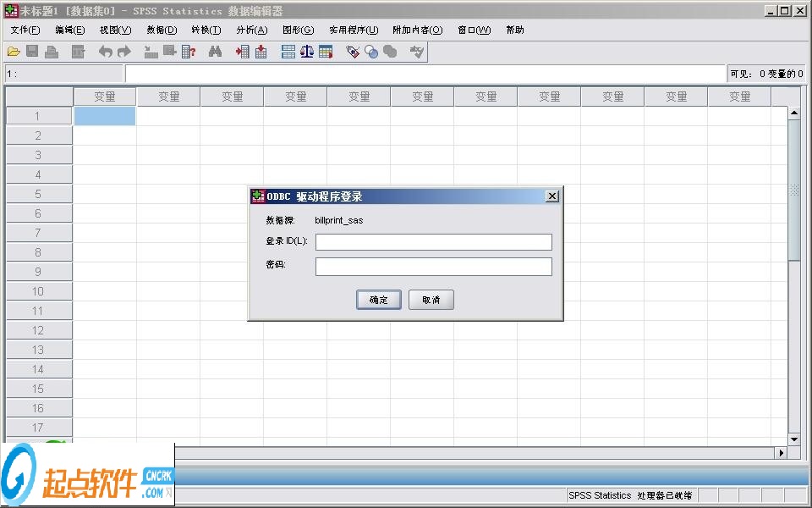The height and width of the screenshot is (508, 812).
Task: Click the Go to Variable icon
Action: tap(170, 52)
